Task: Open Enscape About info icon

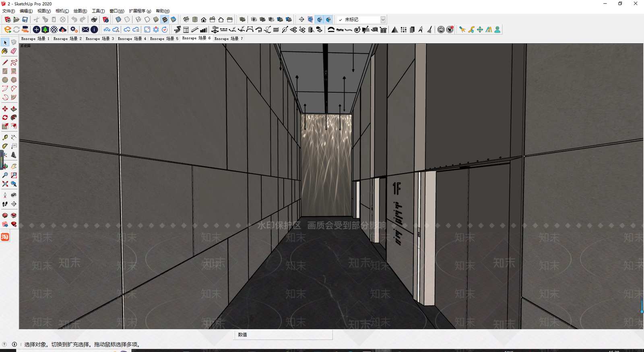Action: (x=94, y=29)
